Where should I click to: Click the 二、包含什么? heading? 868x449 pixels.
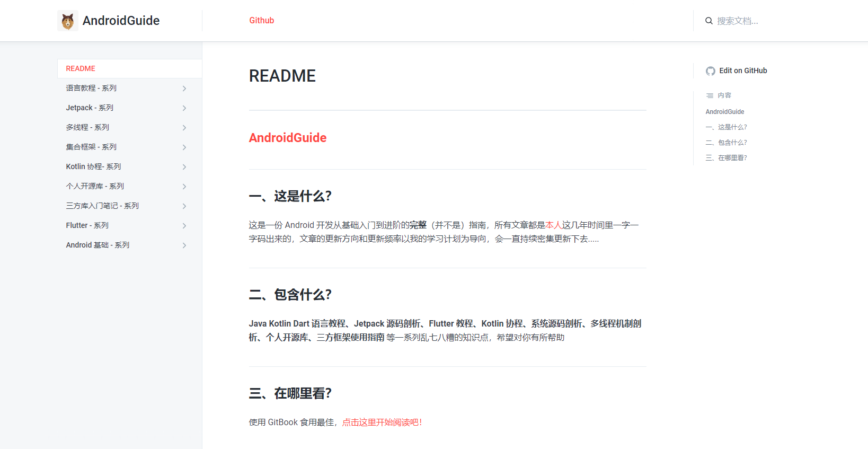pyautogui.click(x=290, y=295)
